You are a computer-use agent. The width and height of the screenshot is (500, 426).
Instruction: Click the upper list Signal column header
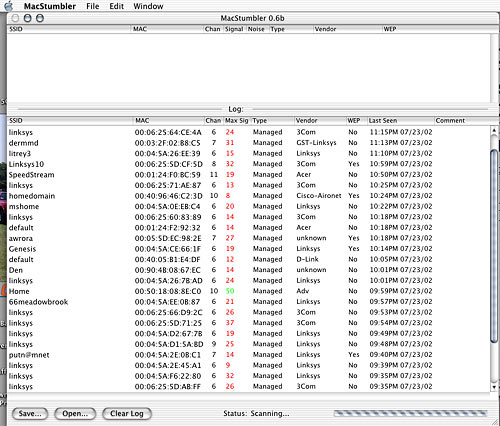tap(234, 29)
